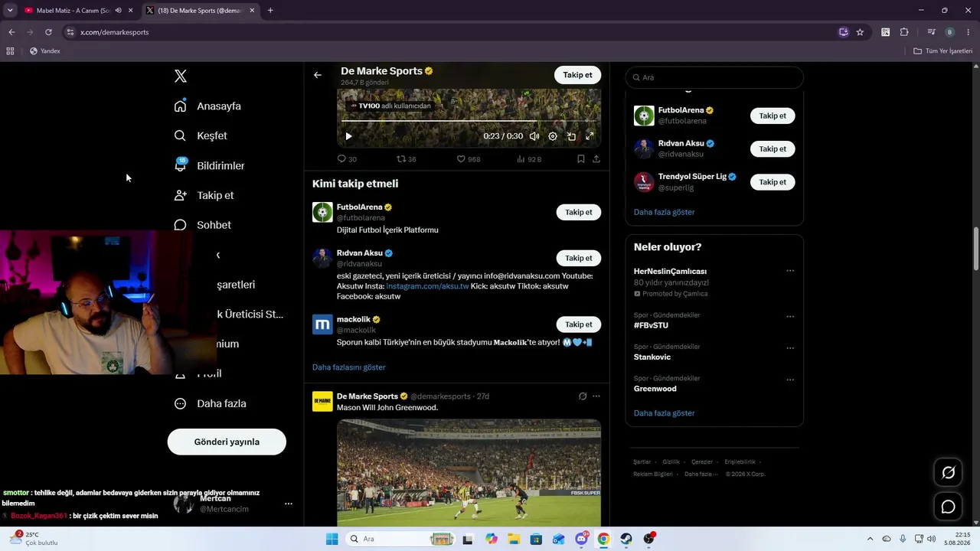Image resolution: width=980 pixels, height=551 pixels.
Task: Mute the Mabel Matiz tab audio
Action: point(118,11)
